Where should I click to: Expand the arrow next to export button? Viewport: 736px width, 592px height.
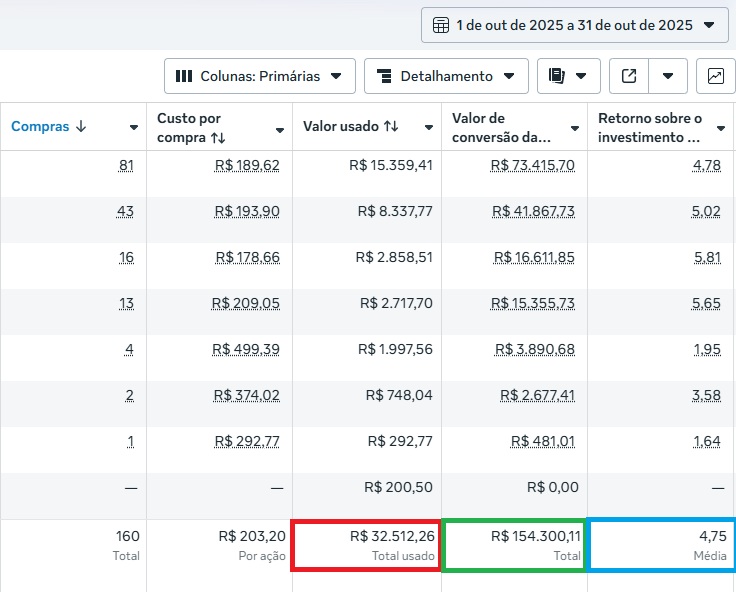coord(668,76)
